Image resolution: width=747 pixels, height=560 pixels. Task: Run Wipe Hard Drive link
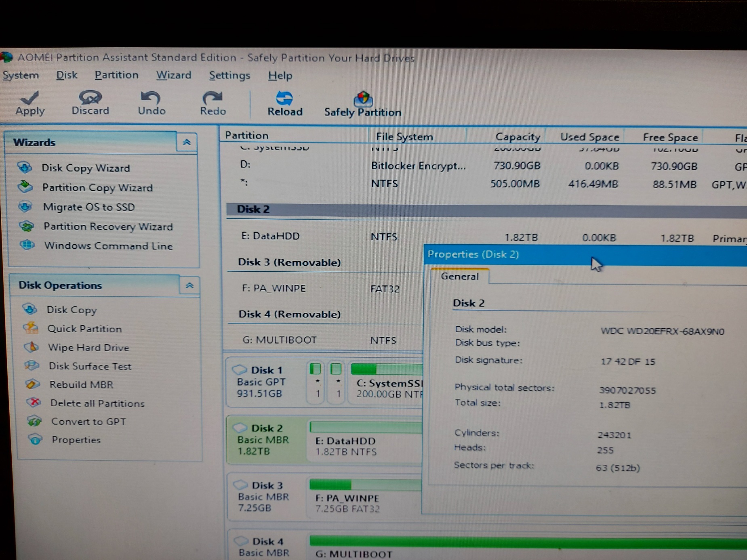[x=88, y=348]
